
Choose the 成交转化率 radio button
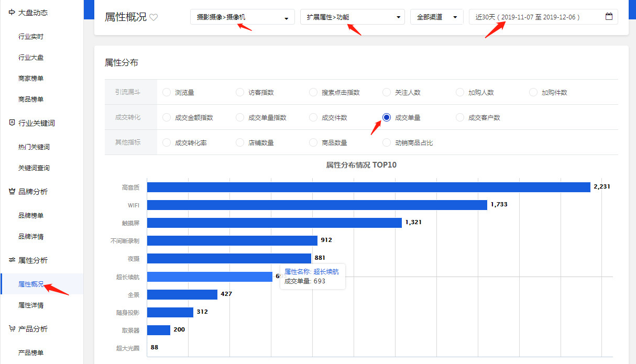point(167,142)
